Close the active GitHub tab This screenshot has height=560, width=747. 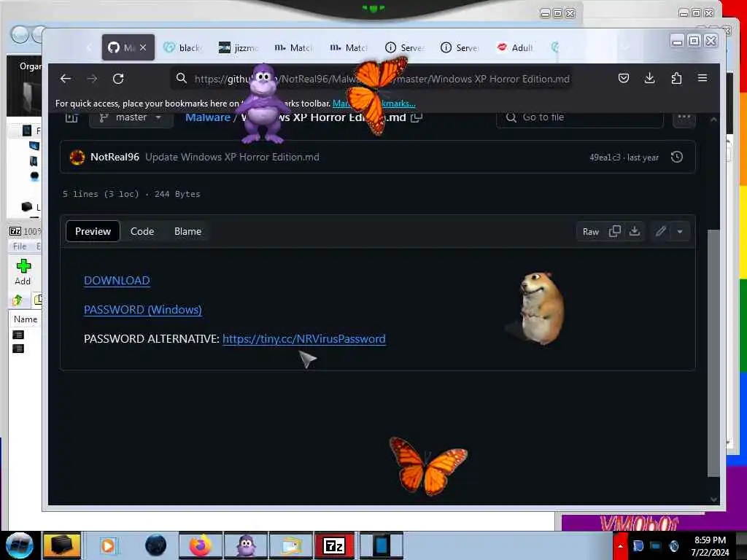click(143, 47)
